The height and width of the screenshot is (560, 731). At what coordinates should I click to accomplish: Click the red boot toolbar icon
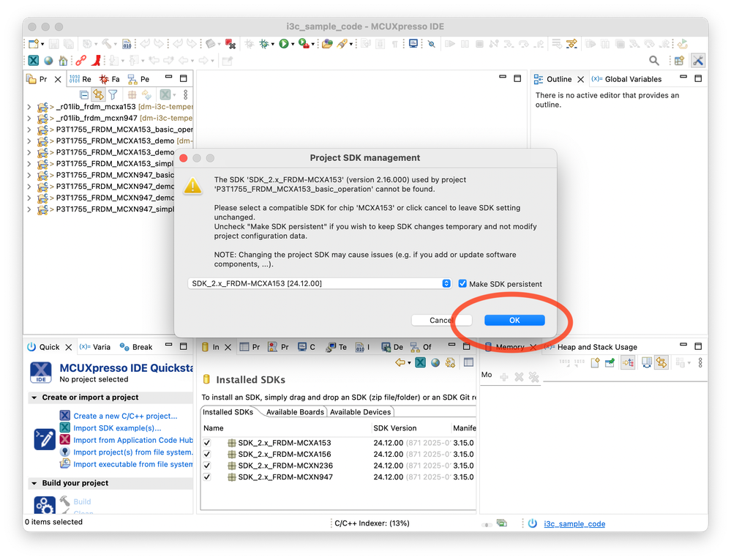(x=97, y=61)
